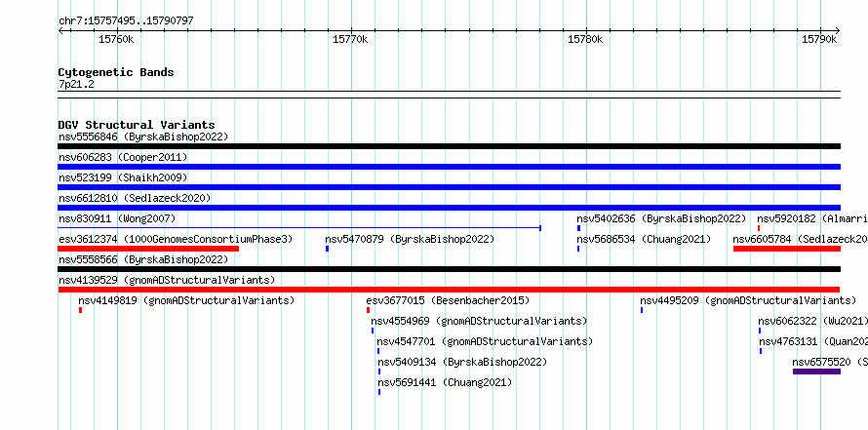Screen dimensions: 868x430
Task: Click the 15780k ruler tick label
Action: pos(585,39)
